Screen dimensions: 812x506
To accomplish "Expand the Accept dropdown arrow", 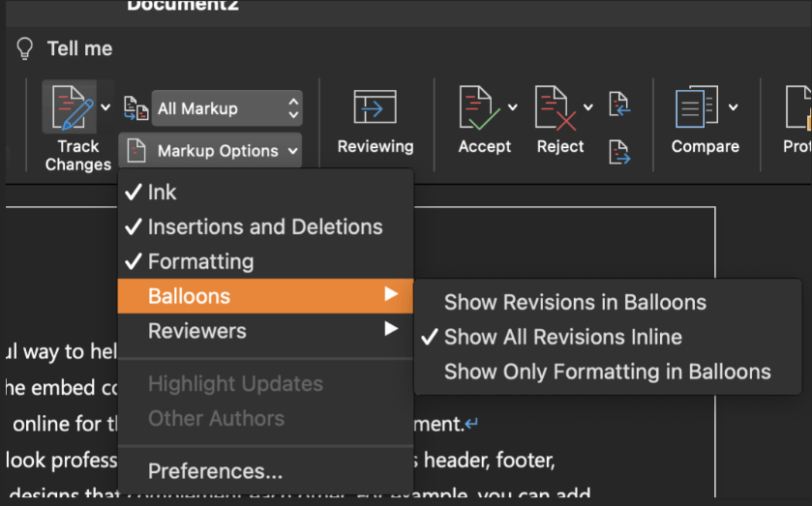I will (513, 107).
